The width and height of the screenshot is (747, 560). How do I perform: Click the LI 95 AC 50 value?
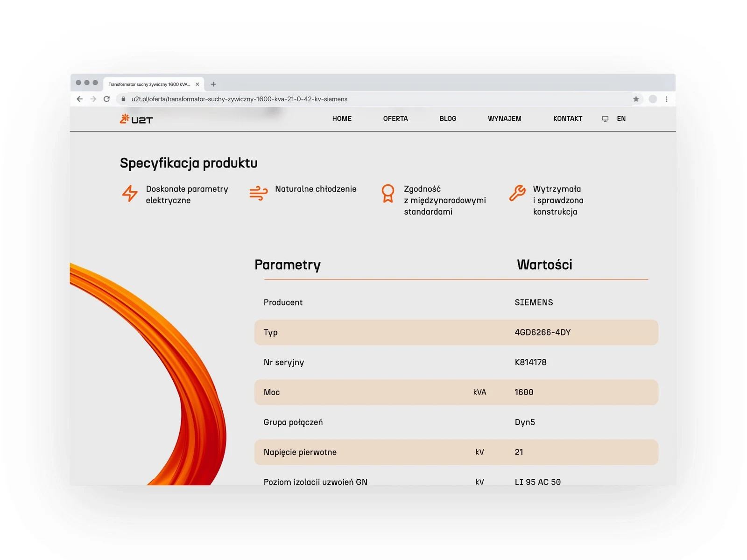click(537, 482)
